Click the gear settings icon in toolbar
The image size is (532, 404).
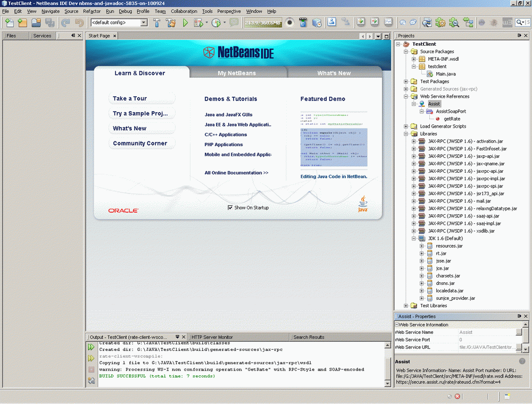(x=440, y=23)
